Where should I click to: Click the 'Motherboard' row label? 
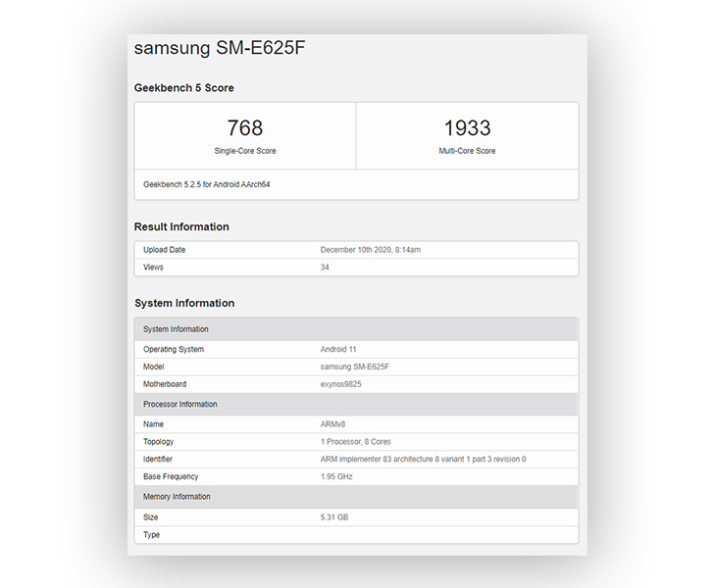tap(165, 384)
